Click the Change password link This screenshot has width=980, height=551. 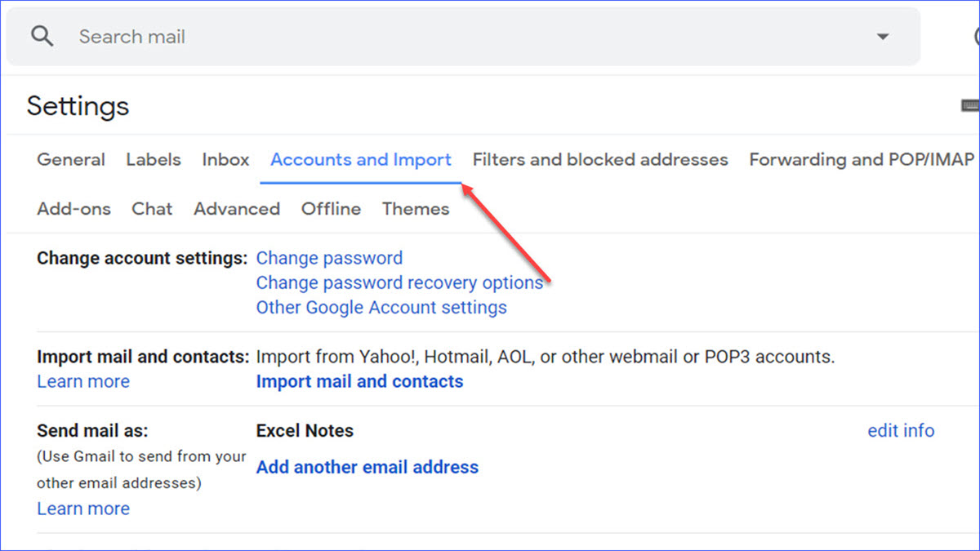(329, 258)
